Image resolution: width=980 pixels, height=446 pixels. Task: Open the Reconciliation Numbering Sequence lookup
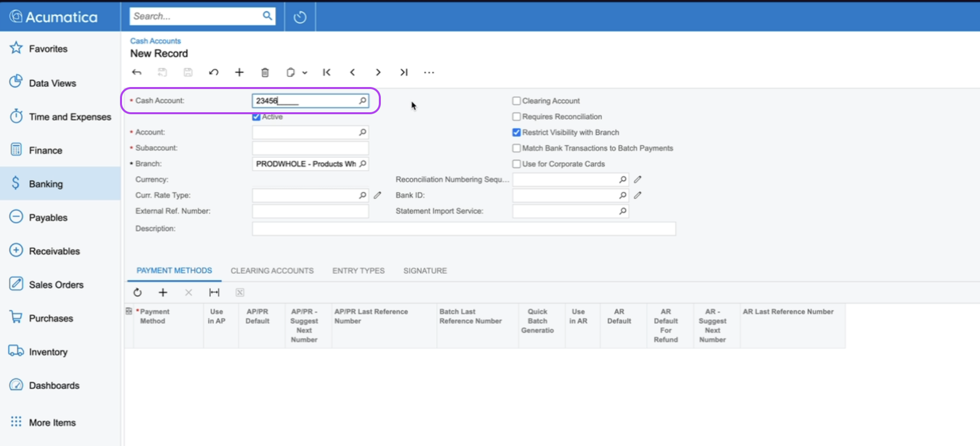click(623, 179)
